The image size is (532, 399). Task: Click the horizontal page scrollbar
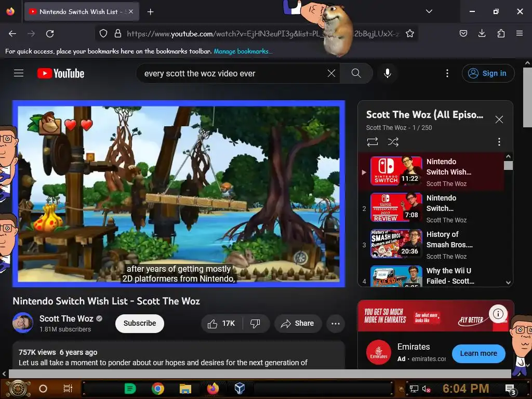coord(260,374)
